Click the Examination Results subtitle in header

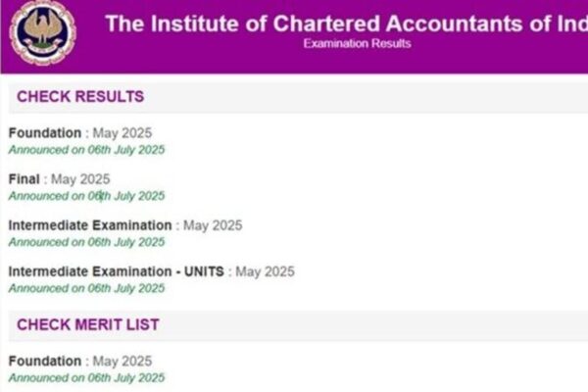357,44
